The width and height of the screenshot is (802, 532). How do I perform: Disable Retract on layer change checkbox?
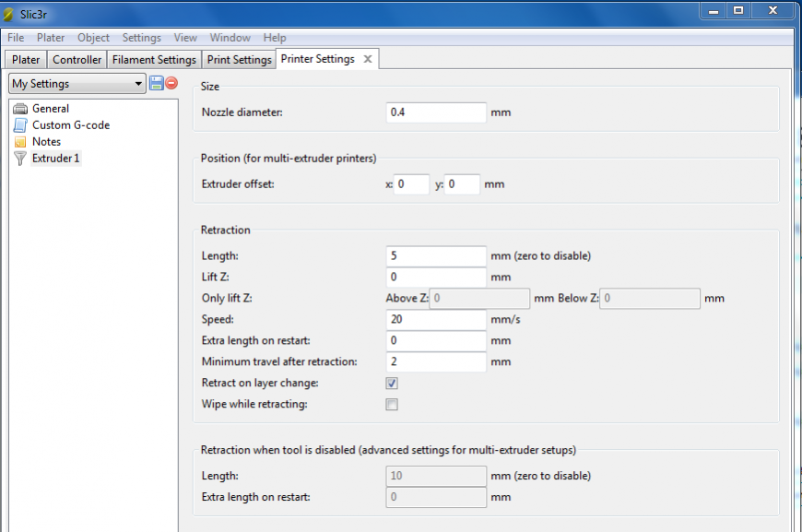pos(392,384)
